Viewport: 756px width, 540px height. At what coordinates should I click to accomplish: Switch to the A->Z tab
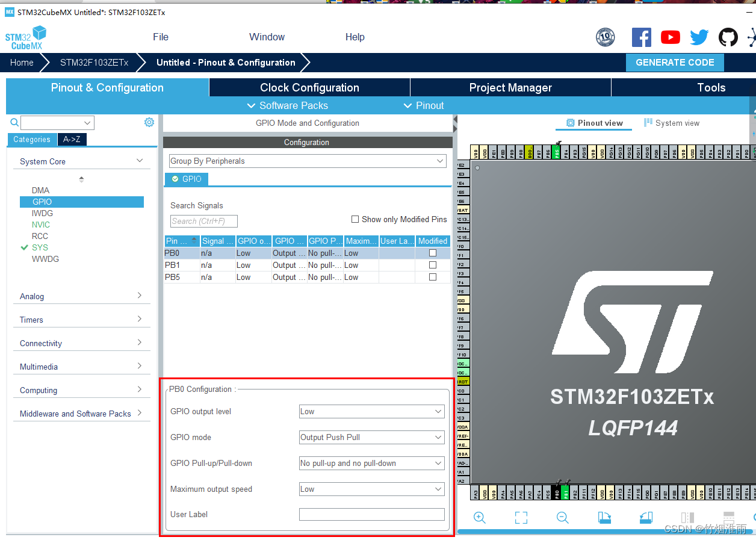click(x=72, y=140)
